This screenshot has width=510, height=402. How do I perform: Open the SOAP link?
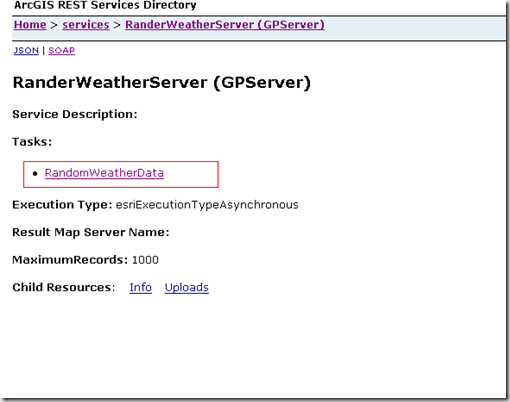[x=62, y=50]
